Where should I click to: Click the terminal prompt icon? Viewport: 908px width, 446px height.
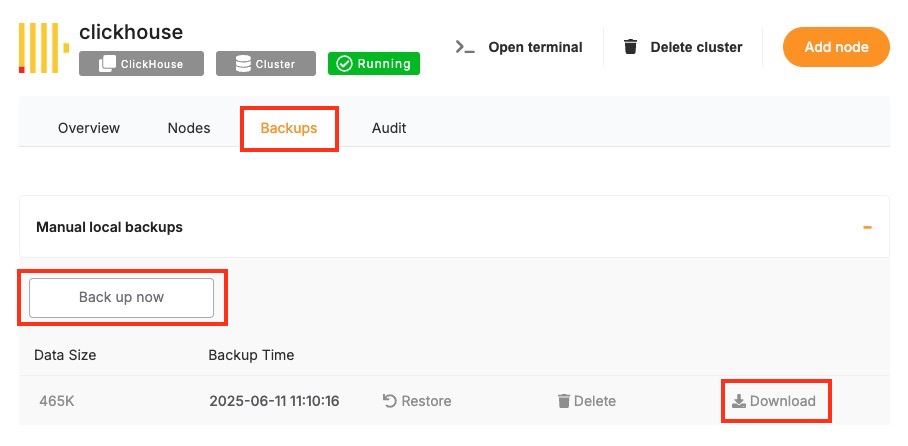click(x=464, y=47)
